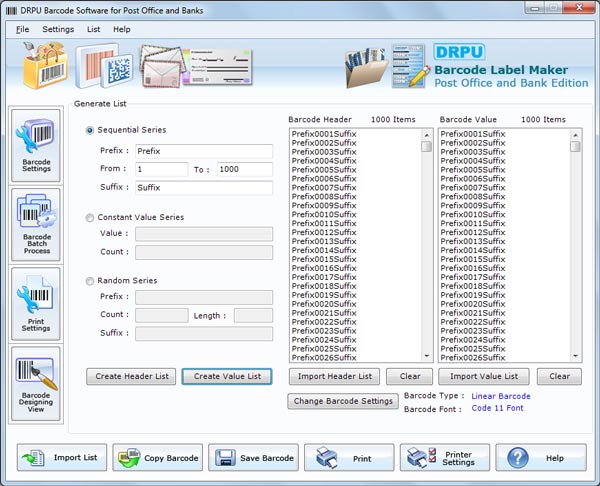The image size is (600, 486).
Task: Open the List menu
Action: tap(93, 29)
